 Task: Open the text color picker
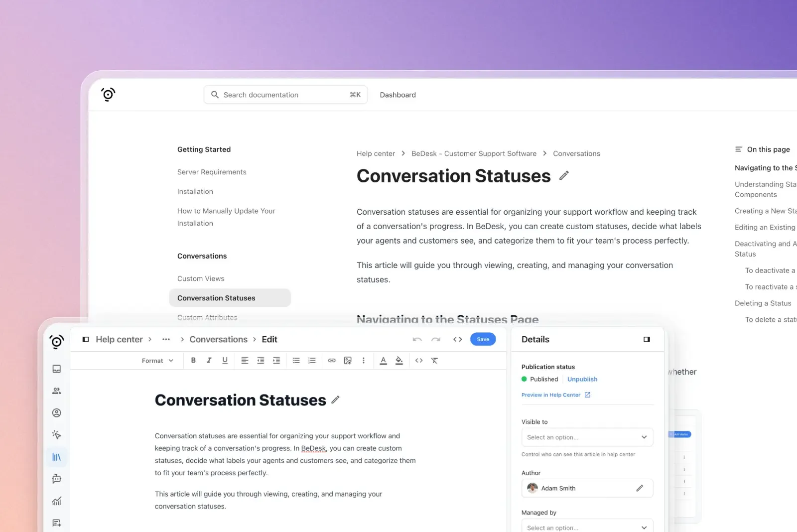[x=383, y=361]
